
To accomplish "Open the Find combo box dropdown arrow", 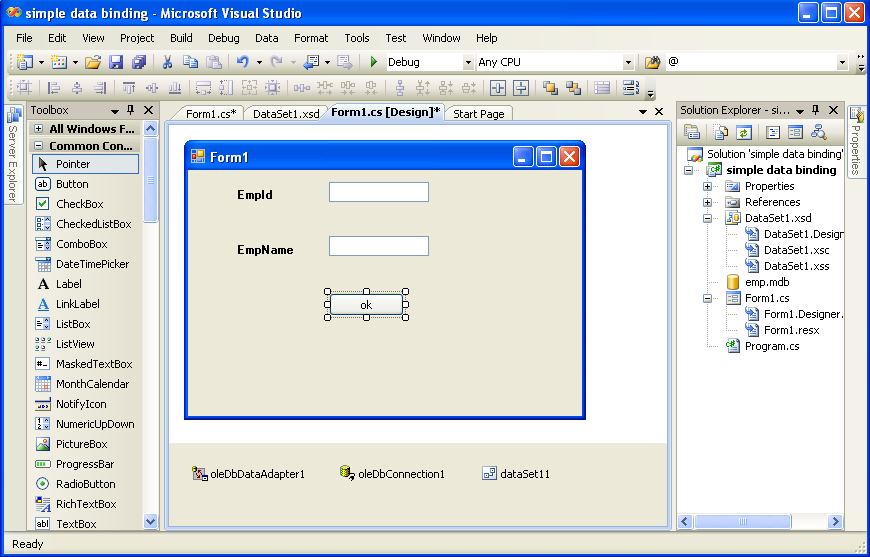I will [842, 63].
